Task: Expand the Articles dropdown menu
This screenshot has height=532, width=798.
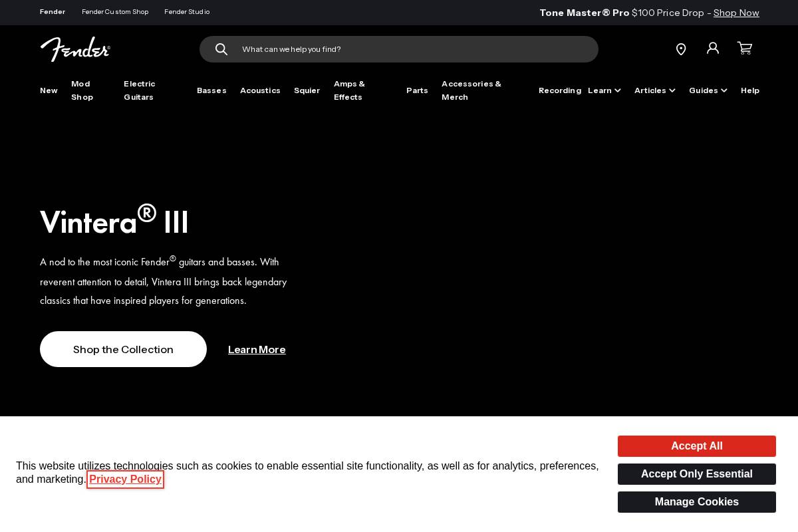Action: point(655,90)
